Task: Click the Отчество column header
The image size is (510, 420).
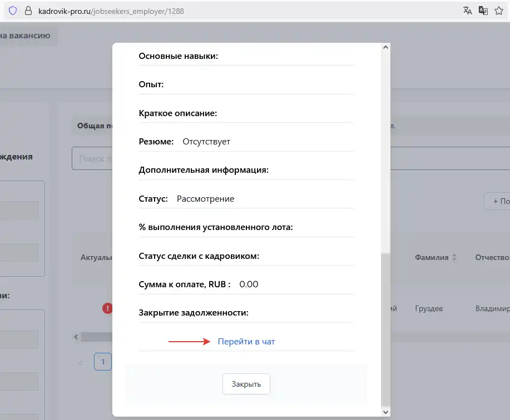Action: (x=492, y=258)
